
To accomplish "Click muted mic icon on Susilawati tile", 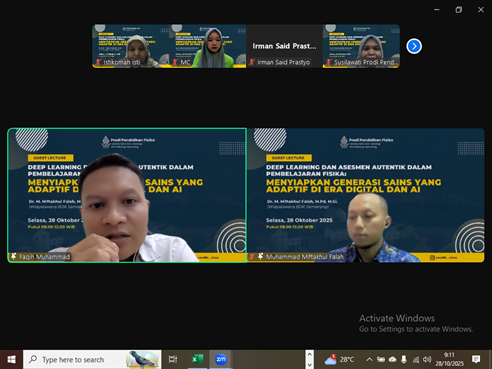I will coord(329,62).
